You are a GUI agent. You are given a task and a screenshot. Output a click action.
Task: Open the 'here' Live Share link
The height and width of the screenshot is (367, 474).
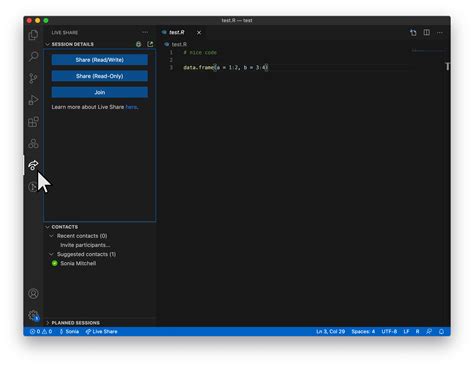131,107
